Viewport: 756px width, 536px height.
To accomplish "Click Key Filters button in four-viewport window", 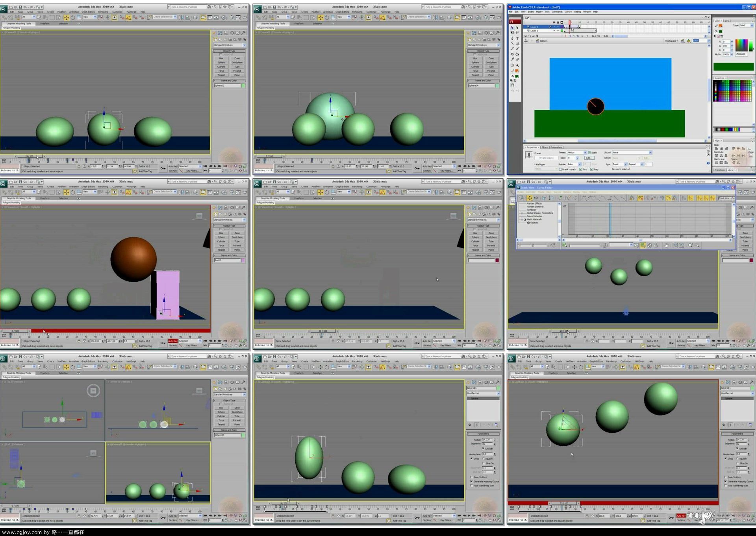I will (x=193, y=520).
